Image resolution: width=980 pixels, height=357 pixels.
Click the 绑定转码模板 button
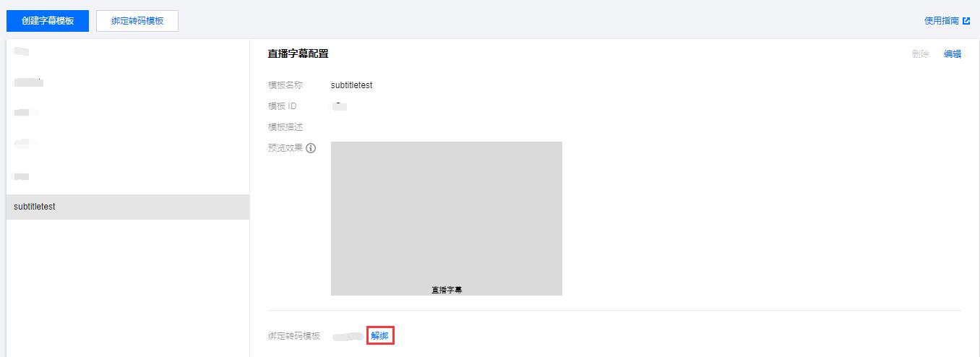pyautogui.click(x=137, y=21)
